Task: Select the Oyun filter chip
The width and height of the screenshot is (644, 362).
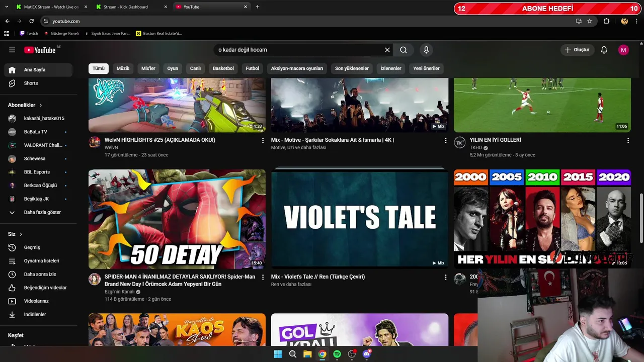Action: click(x=173, y=68)
